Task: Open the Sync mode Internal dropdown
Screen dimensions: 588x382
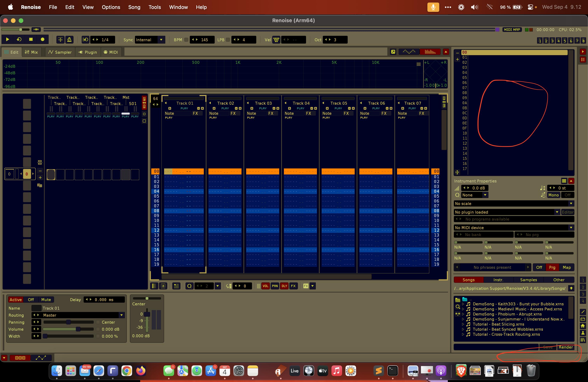Action: (161, 40)
